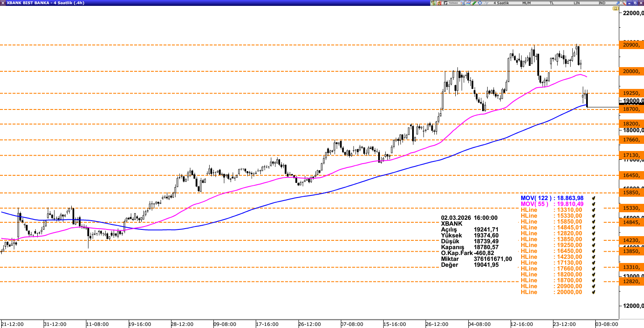
Task: Click the waveform indicator icon
Action: 486,3
